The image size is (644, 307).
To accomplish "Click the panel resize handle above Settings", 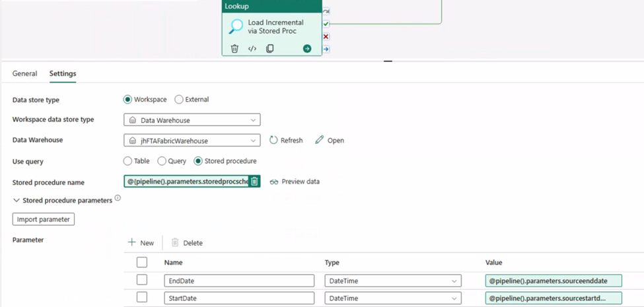I will (388, 61).
